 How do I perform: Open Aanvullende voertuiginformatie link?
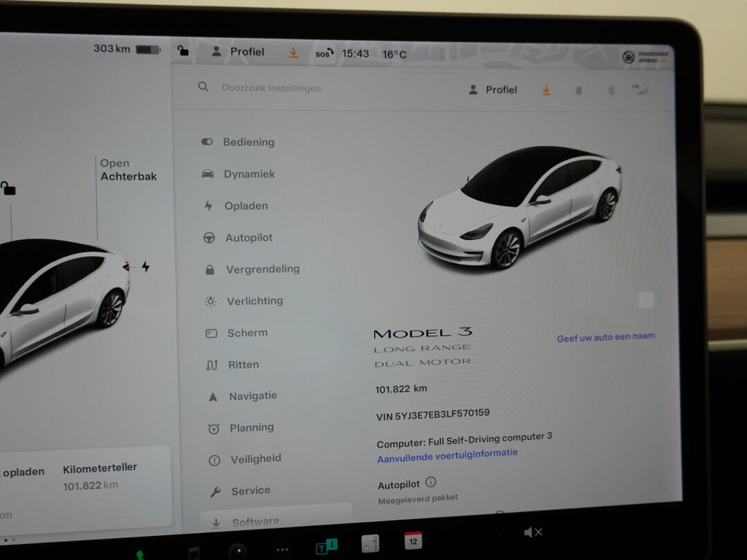coord(447,455)
